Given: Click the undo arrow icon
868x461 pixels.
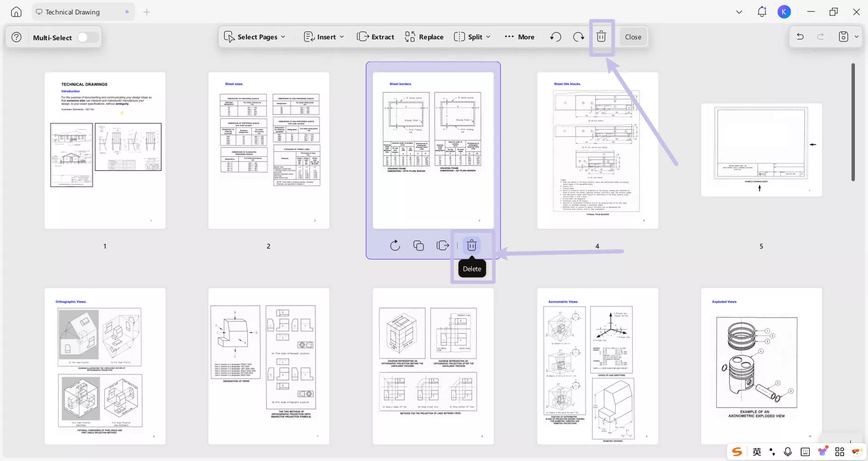Looking at the screenshot, I should point(800,37).
